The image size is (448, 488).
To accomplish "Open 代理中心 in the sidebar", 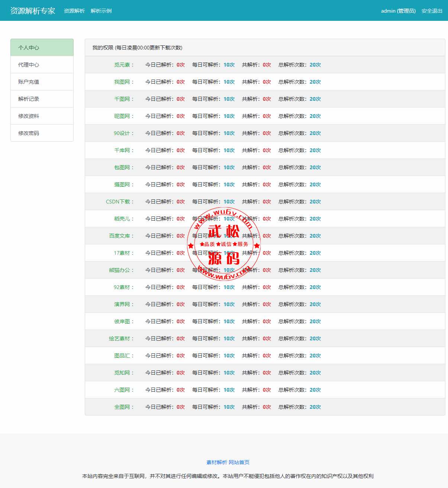I will tap(42, 65).
